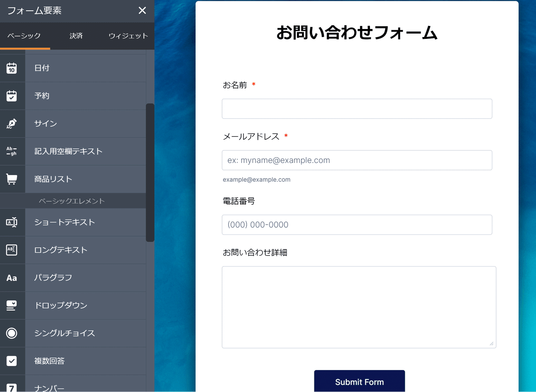Switch to the ベーシック tab
The image size is (536, 392).
coord(24,36)
